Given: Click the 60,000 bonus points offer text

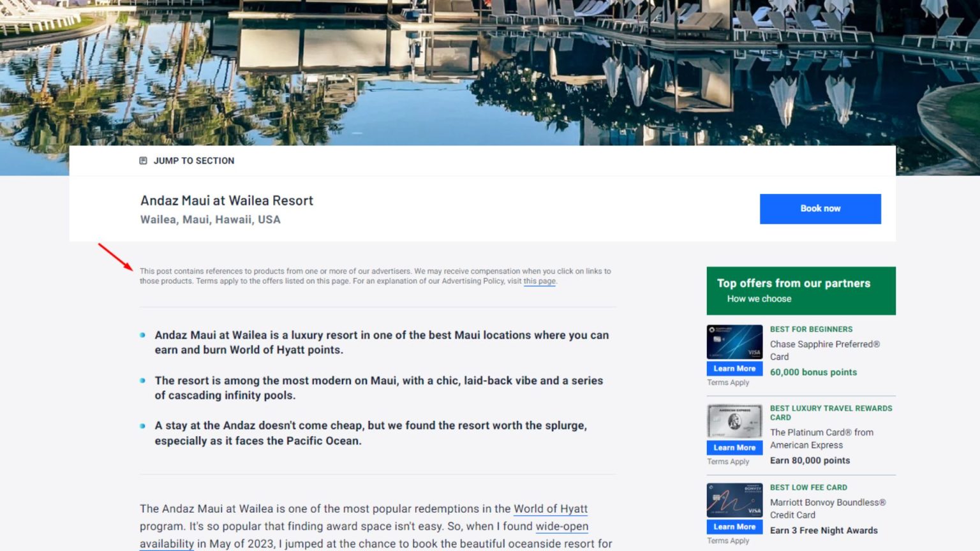Looking at the screenshot, I should click(x=813, y=372).
